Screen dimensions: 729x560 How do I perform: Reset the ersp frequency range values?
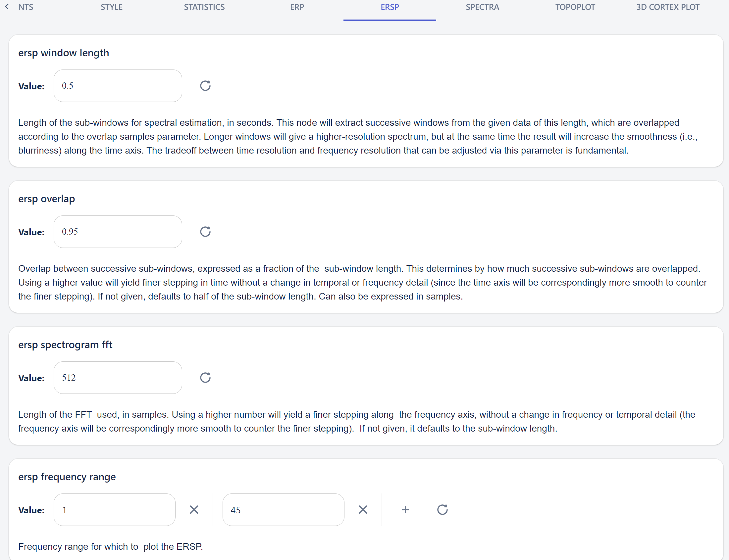pos(442,510)
